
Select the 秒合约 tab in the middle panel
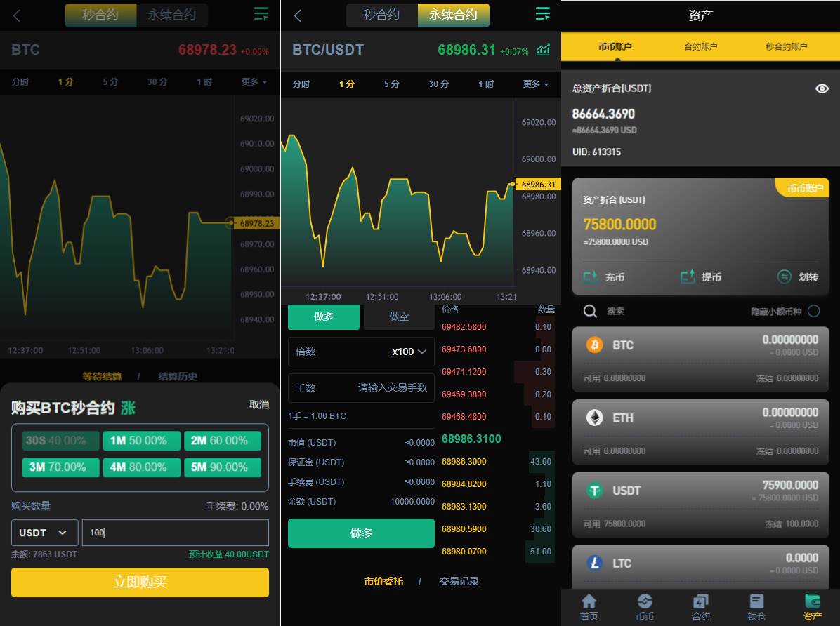coord(381,15)
